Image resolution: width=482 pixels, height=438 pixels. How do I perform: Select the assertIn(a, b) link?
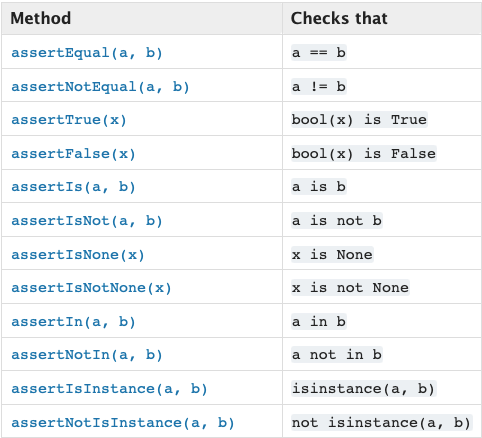[73, 322]
